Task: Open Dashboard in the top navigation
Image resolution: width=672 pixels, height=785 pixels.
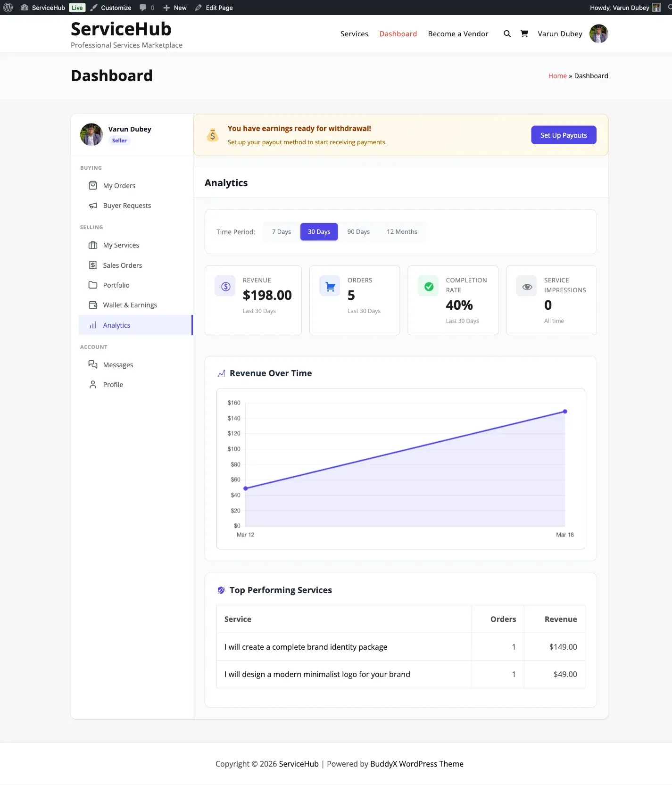Action: [398, 34]
